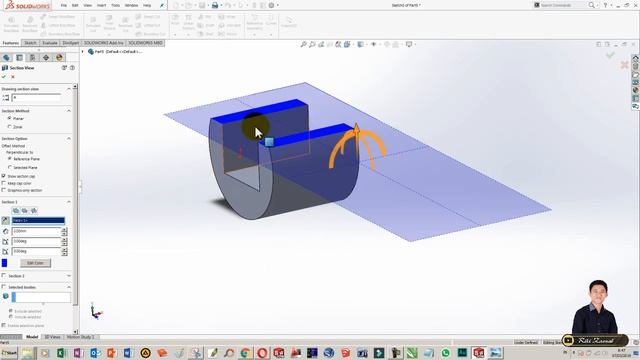Switch to the SOLIDWORKS Add-Ins tab
This screenshot has width=640, height=360.
click(x=103, y=43)
